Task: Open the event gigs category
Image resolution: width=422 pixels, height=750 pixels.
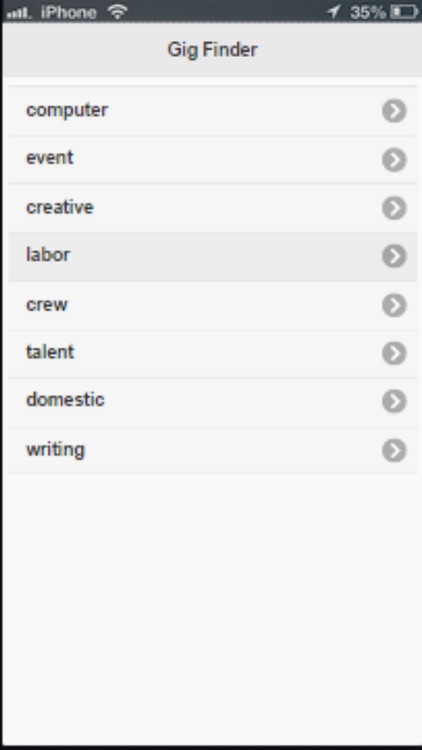Action: tap(212, 160)
